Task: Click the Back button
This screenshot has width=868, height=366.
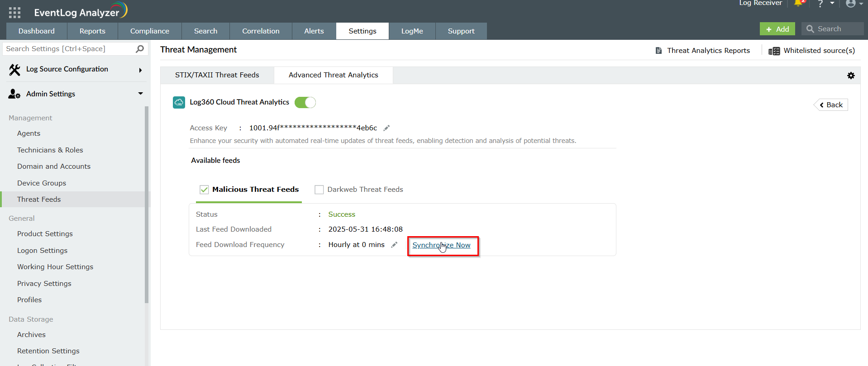Action: pos(831,105)
